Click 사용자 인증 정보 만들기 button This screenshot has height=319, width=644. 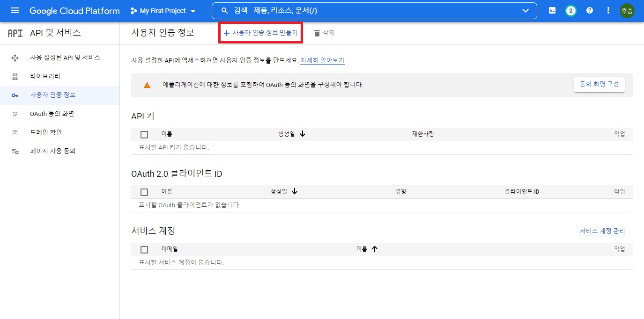(260, 33)
